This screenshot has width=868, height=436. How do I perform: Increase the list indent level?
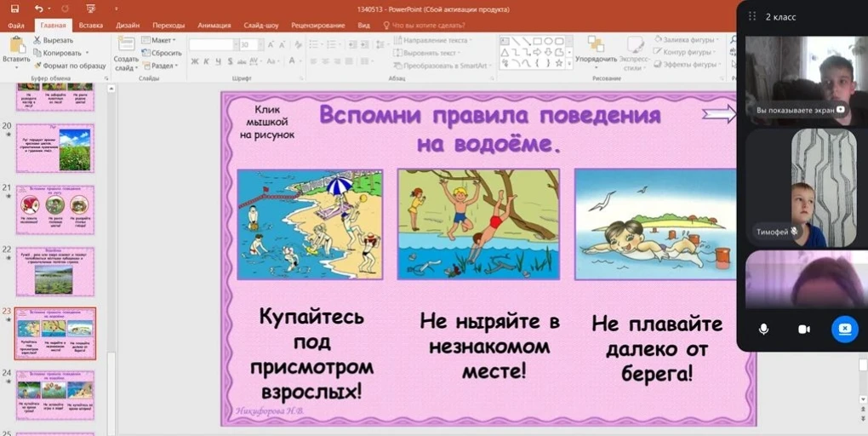[363, 45]
